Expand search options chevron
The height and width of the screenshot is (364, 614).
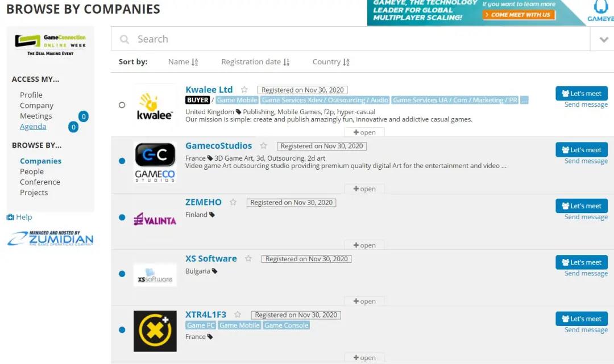(603, 39)
